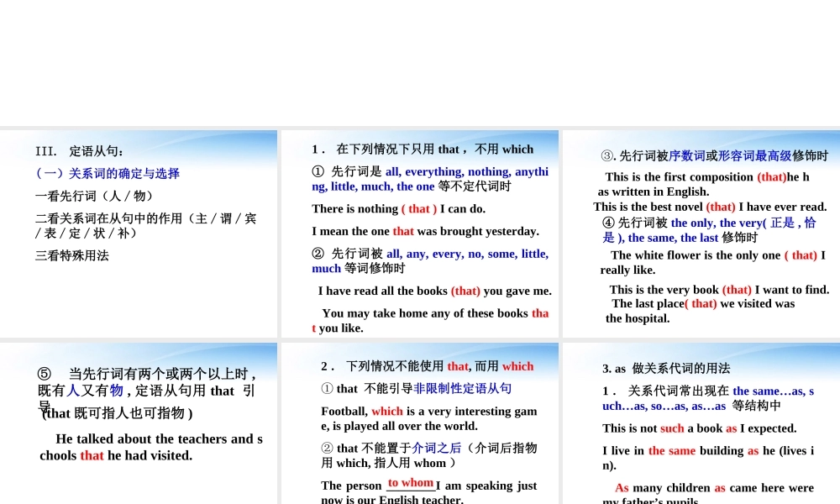This screenshot has height=504, width=840.
Task: Open the slide titled 'III. 定语从句'
Action: click(139, 234)
